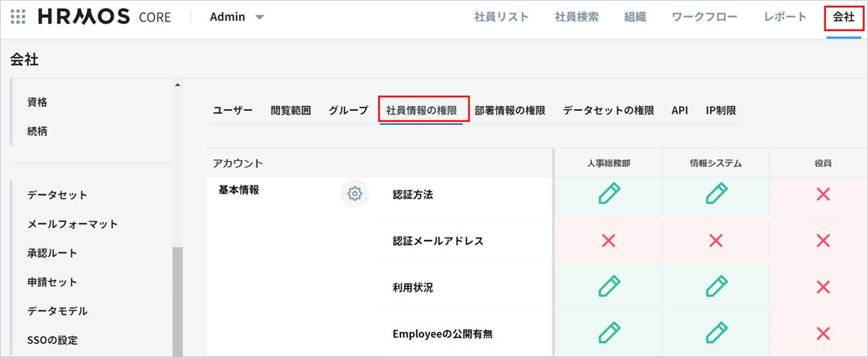The height and width of the screenshot is (357, 868).
Task: Click 利用状況 edit pencil for 情報システム
Action: 716,287
